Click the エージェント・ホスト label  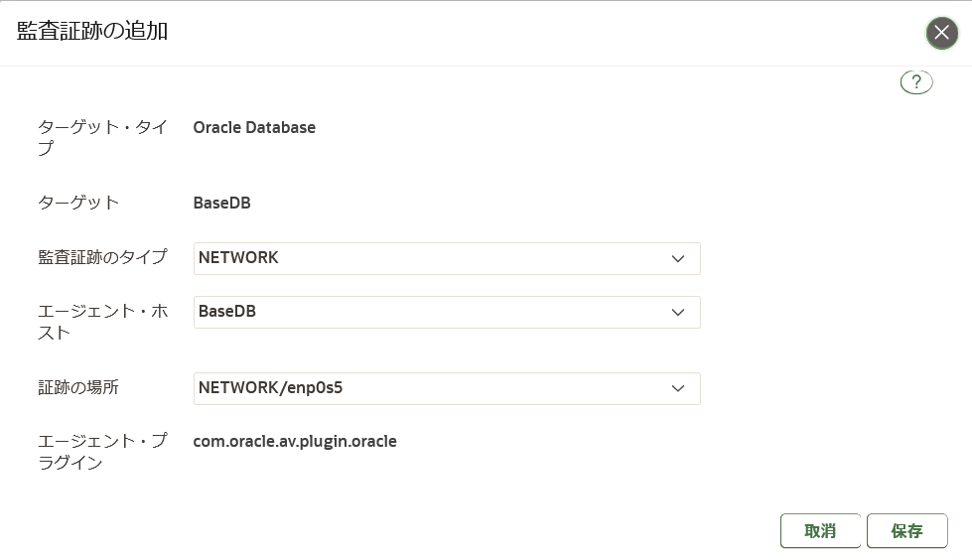click(x=103, y=322)
